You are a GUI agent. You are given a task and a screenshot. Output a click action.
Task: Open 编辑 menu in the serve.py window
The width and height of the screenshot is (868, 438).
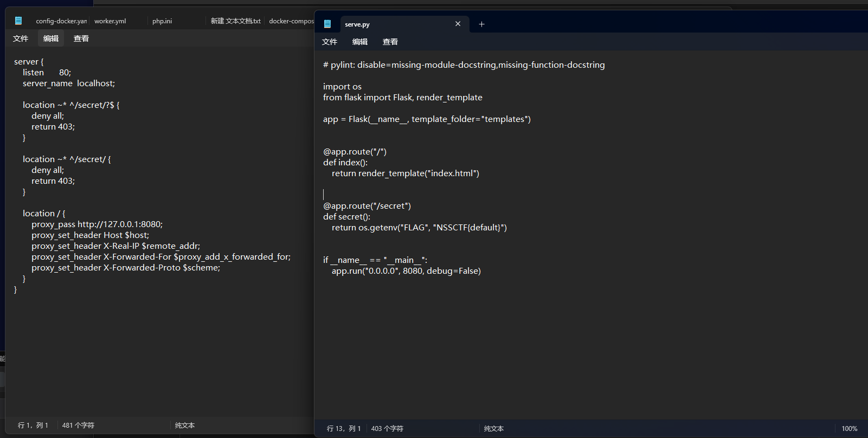pyautogui.click(x=360, y=42)
